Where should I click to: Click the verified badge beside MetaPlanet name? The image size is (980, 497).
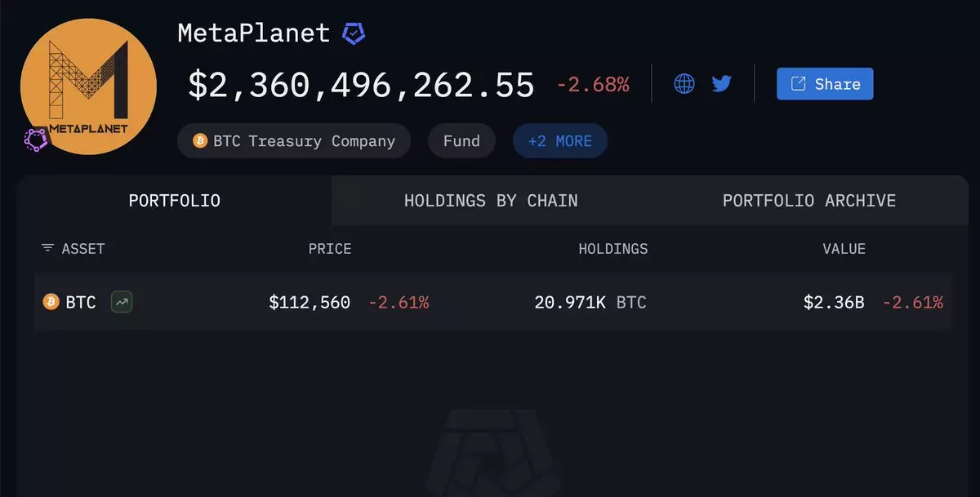(354, 33)
